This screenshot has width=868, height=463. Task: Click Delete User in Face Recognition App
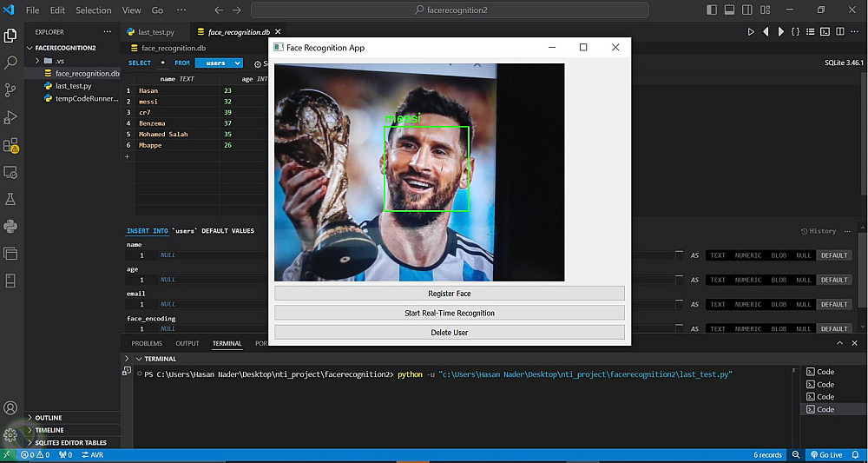click(x=450, y=333)
